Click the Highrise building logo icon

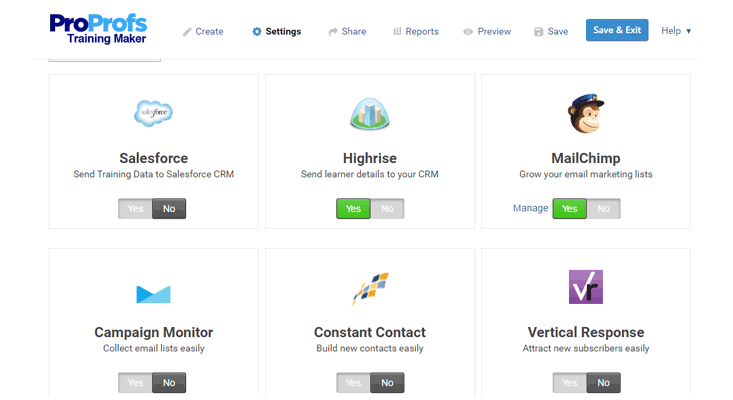point(369,113)
